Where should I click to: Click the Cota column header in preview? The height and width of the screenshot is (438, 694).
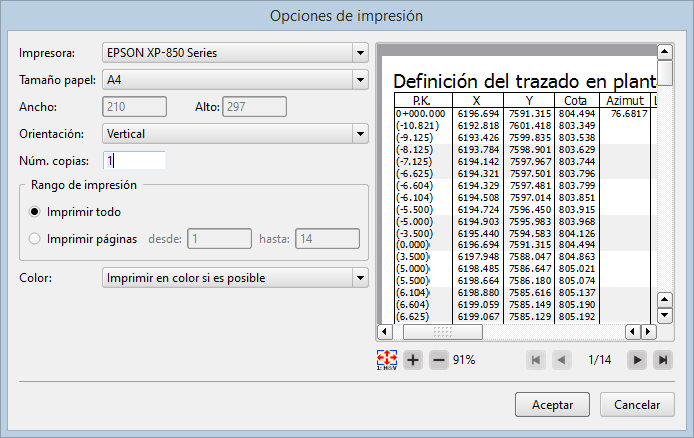(575, 100)
